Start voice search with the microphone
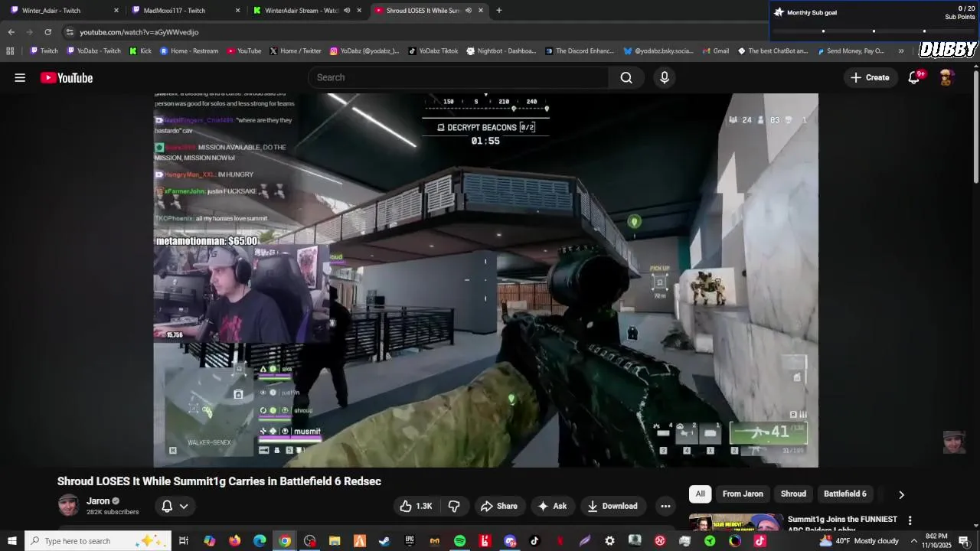 [x=664, y=77]
